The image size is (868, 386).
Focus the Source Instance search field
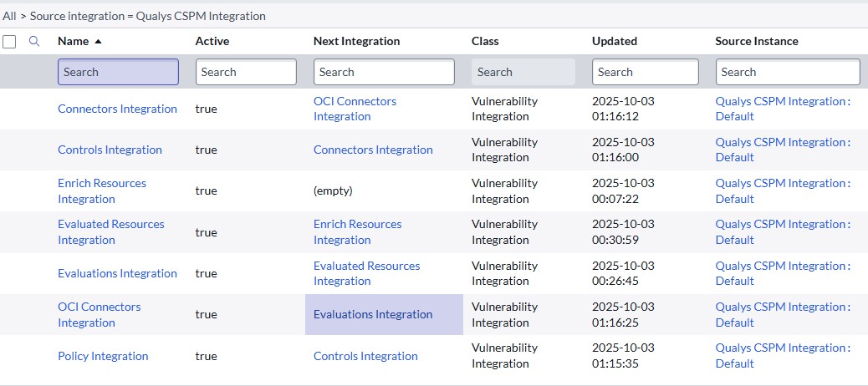(788, 72)
